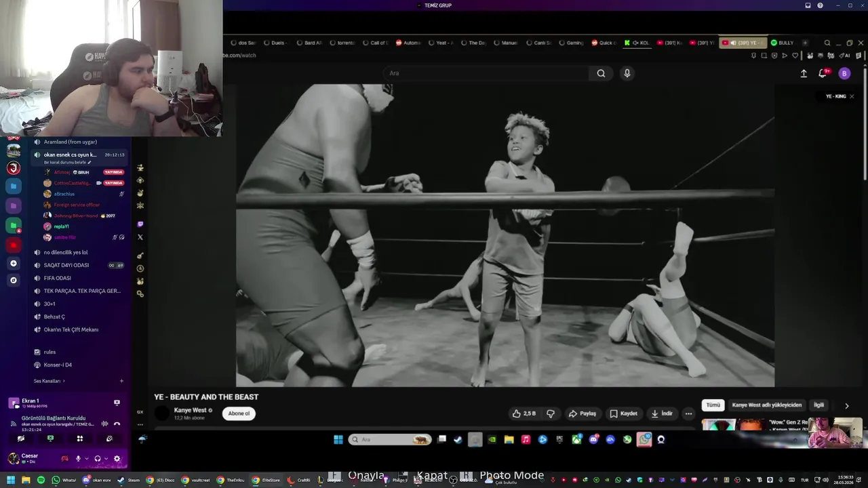The image size is (868, 488).
Task: Click the YouTube Ara search field
Action: pyautogui.click(x=486, y=73)
